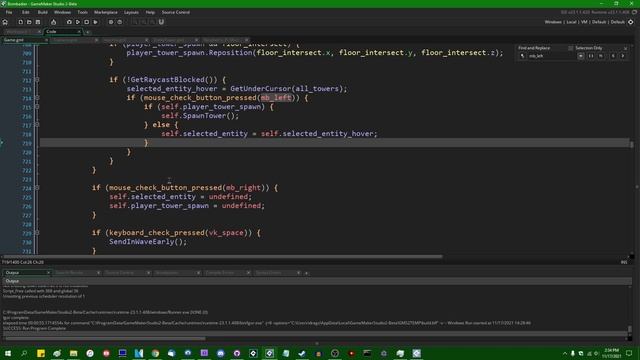Toggle the docking magnet toolbar icon
Image resolution: width=640 pixels, height=360 pixels.
[161, 22]
